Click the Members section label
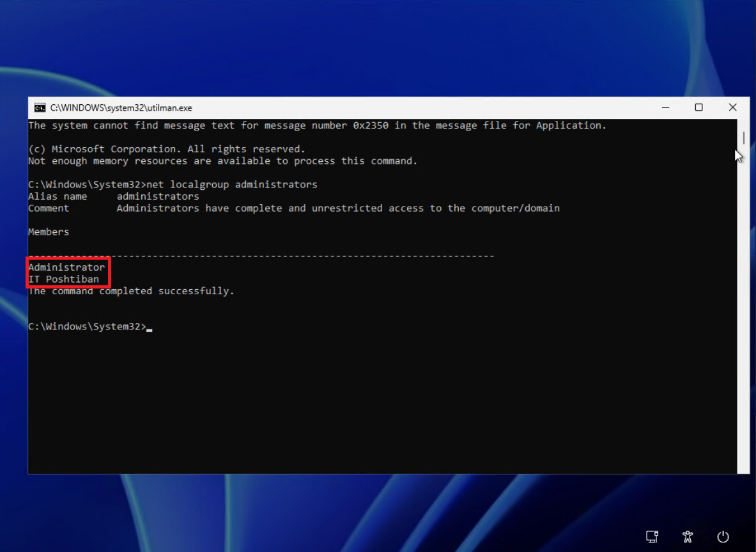756x552 pixels. (x=48, y=232)
